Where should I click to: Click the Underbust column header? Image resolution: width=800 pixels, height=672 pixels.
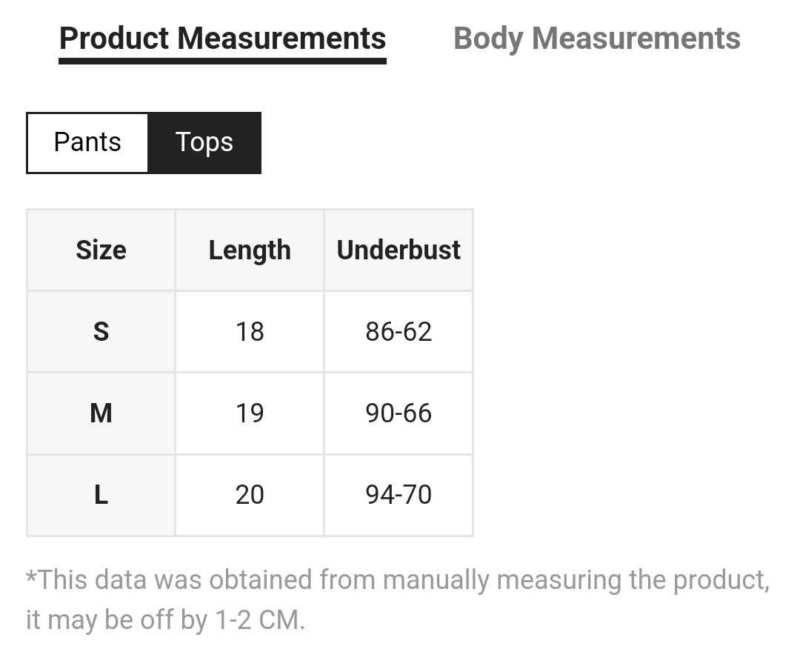(x=399, y=250)
